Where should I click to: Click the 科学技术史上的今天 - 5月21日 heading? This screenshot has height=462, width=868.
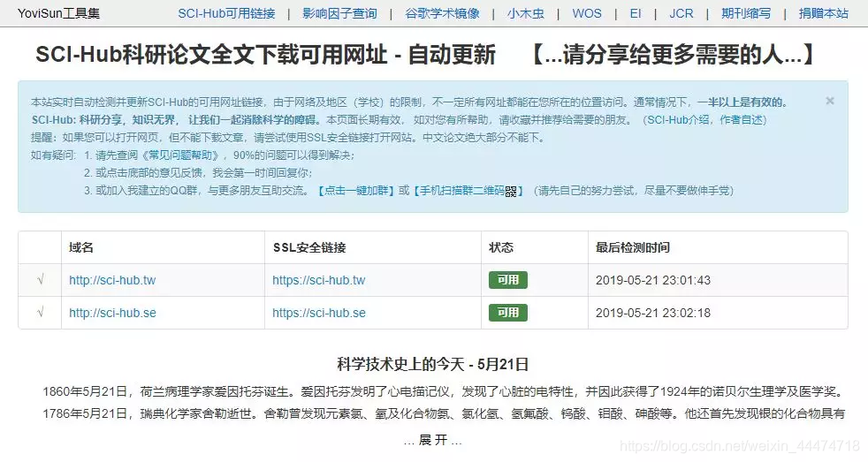coord(433,364)
